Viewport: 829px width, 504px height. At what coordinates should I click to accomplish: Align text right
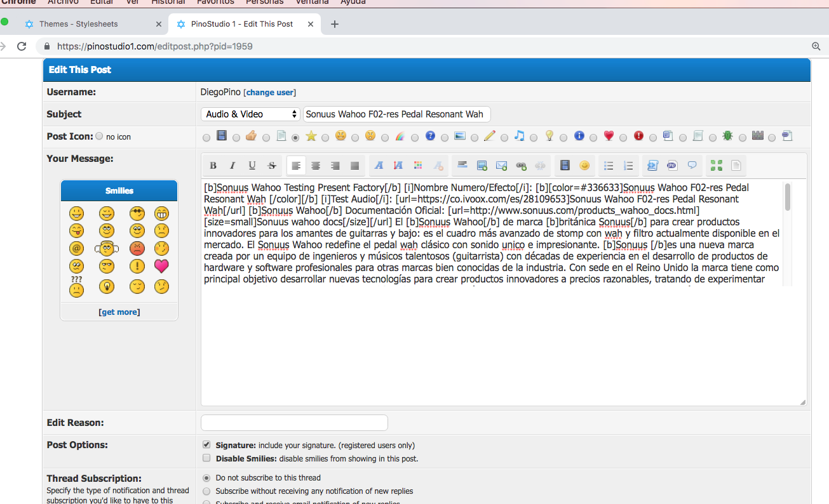pyautogui.click(x=335, y=166)
